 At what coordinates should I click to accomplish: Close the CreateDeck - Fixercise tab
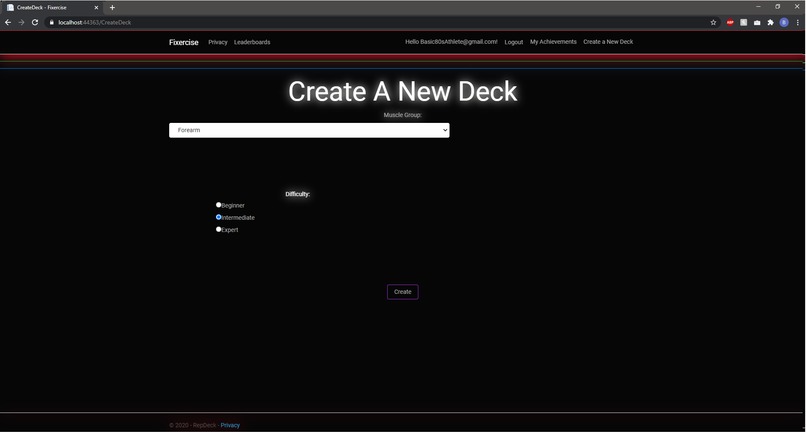96,7
